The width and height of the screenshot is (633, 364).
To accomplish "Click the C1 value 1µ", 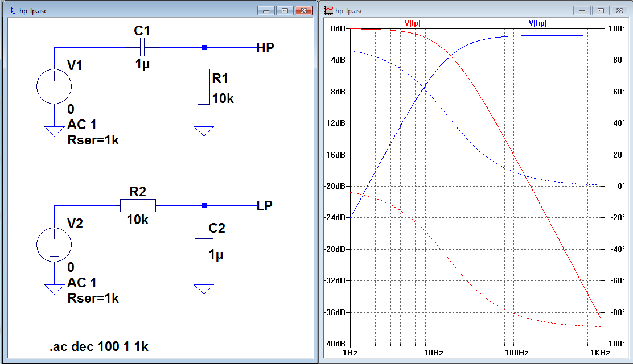I will pos(142,64).
